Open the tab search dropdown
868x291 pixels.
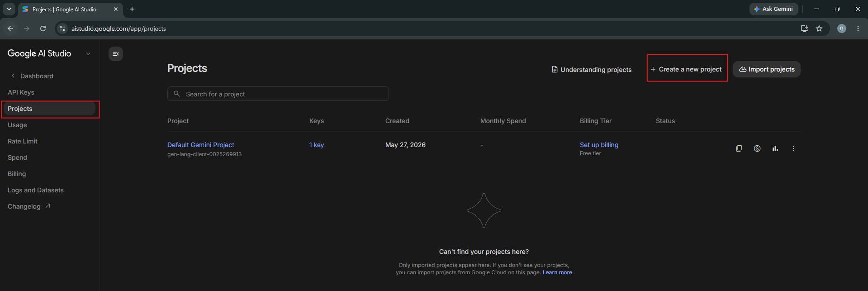point(9,9)
